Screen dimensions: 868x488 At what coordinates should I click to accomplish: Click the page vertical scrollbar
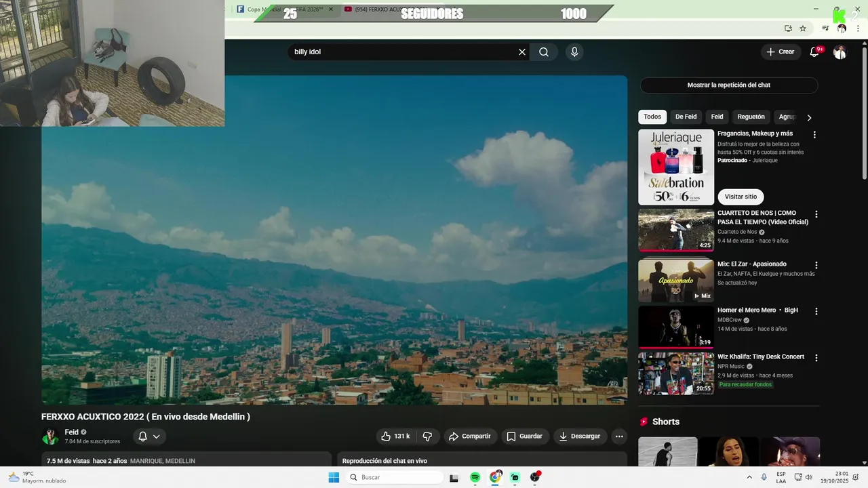(x=864, y=115)
